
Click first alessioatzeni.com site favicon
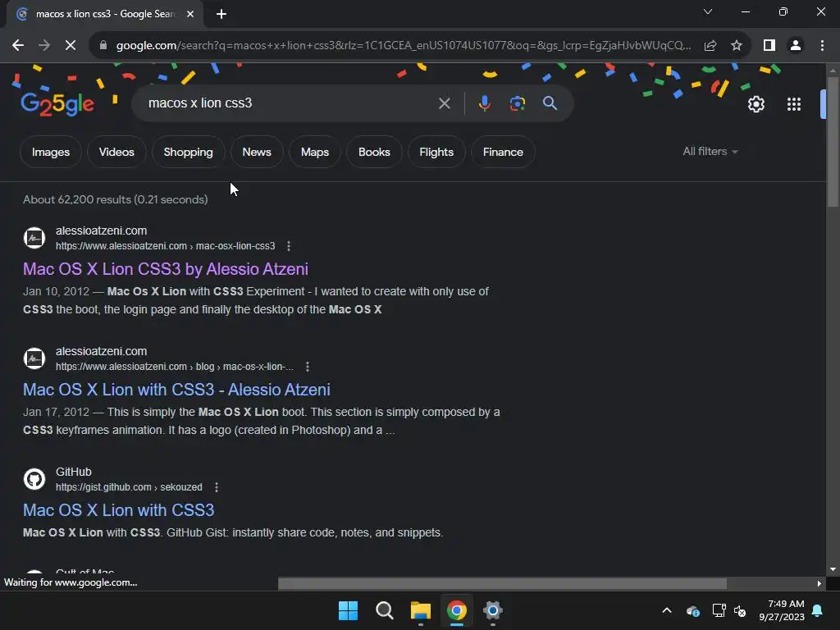[x=34, y=238]
